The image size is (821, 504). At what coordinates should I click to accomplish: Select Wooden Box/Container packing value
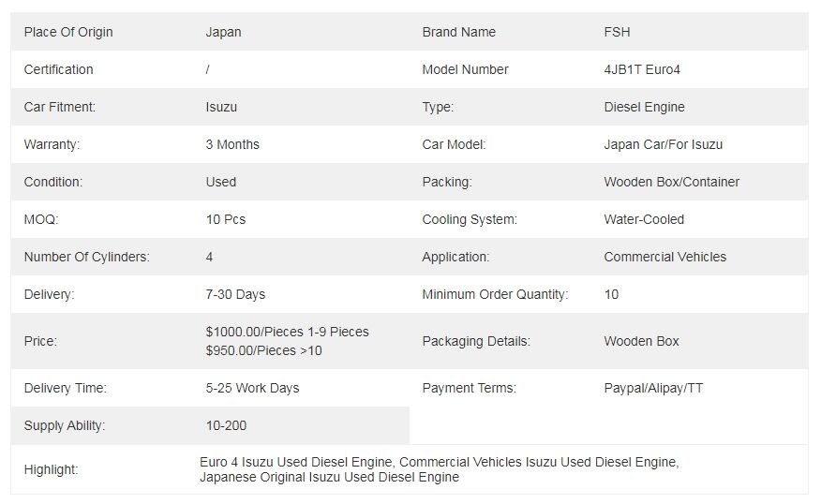[x=671, y=182]
